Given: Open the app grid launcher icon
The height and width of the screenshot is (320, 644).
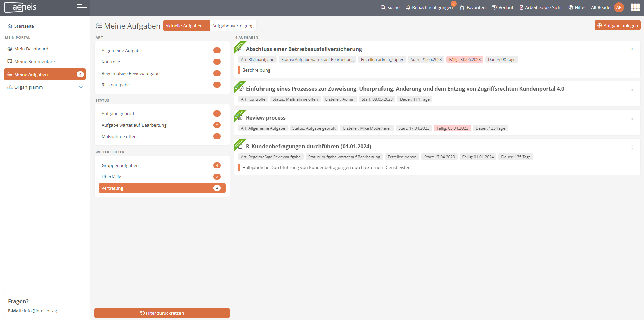Looking at the screenshot, I should point(635,7).
